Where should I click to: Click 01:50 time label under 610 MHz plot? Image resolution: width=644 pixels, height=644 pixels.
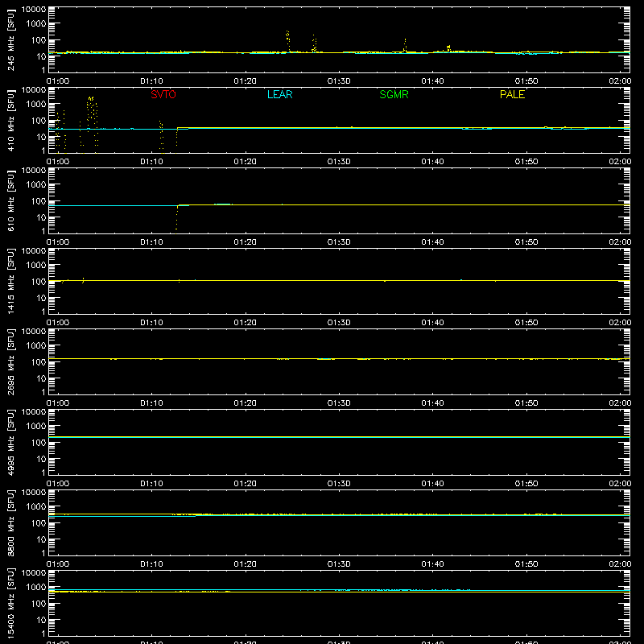point(526,242)
